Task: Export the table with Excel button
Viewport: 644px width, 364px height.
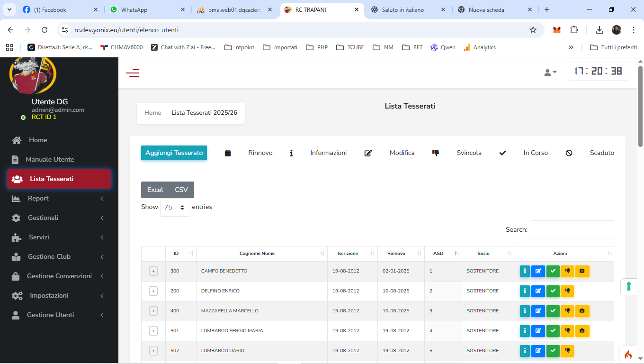Action: click(x=155, y=190)
